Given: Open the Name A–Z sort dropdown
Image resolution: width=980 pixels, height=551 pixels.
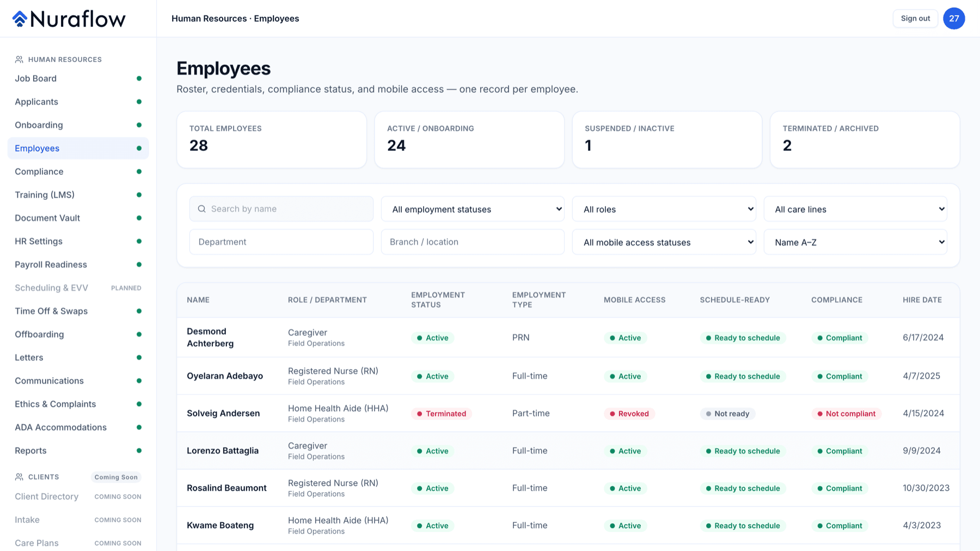Looking at the screenshot, I should click(x=855, y=242).
